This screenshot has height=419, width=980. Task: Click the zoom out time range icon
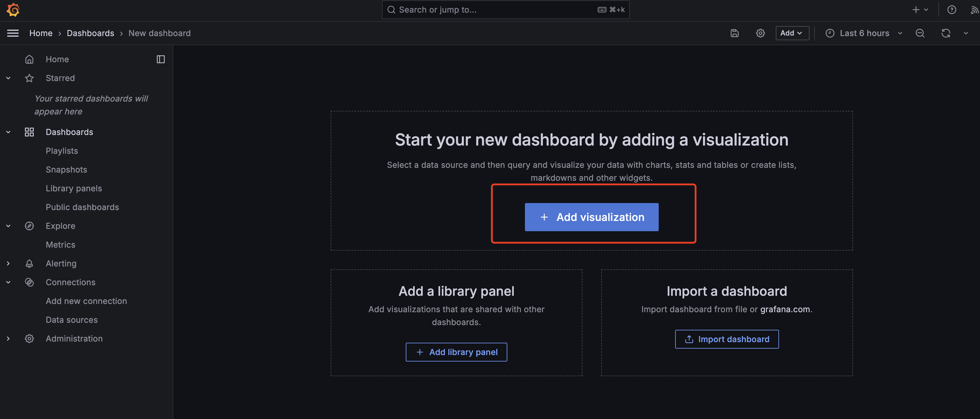tap(920, 33)
